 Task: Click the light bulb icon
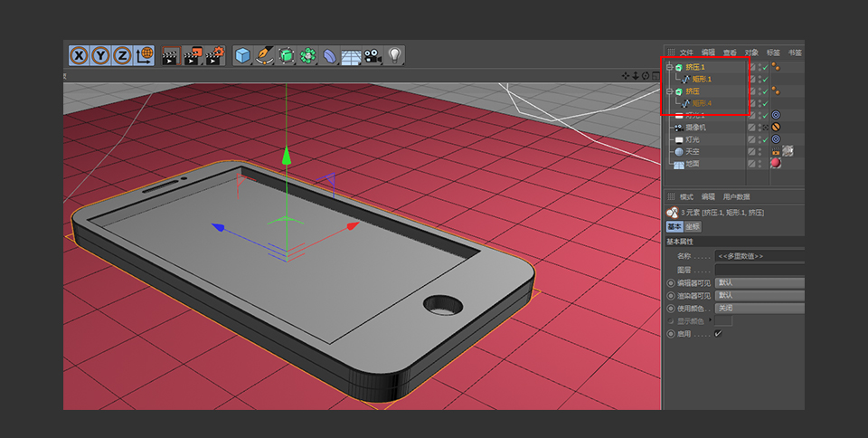(x=394, y=56)
